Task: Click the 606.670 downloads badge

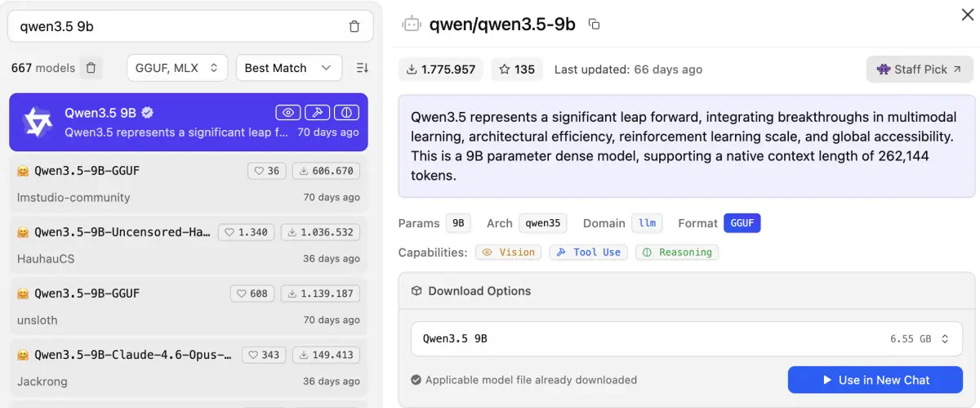Action: tap(326, 171)
